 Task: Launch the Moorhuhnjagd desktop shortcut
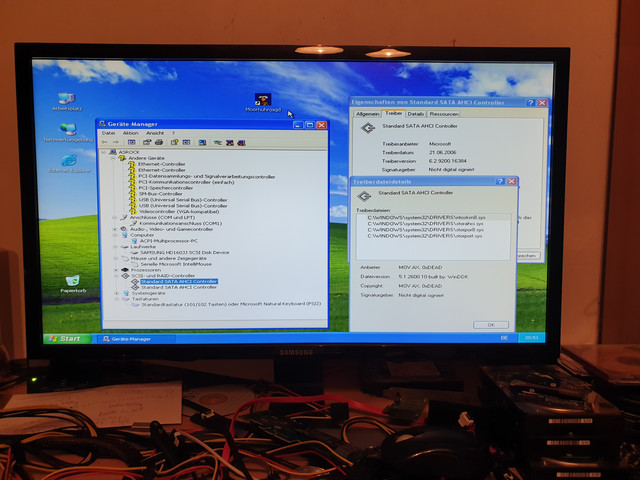coord(263,103)
